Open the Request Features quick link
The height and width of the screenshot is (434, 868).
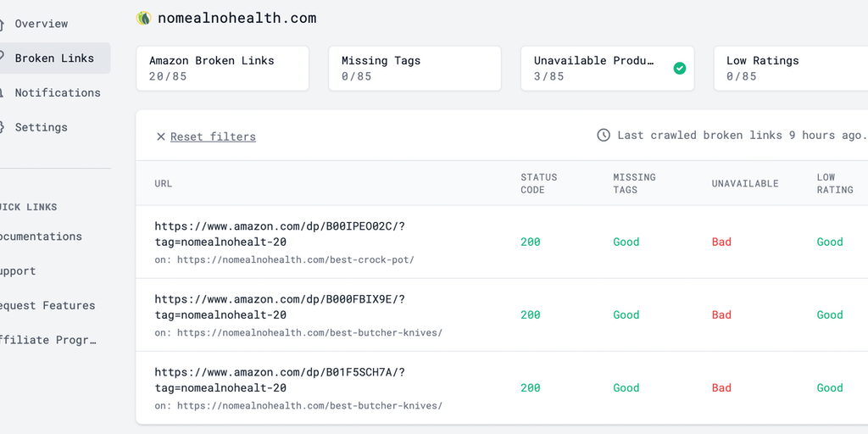(x=47, y=305)
